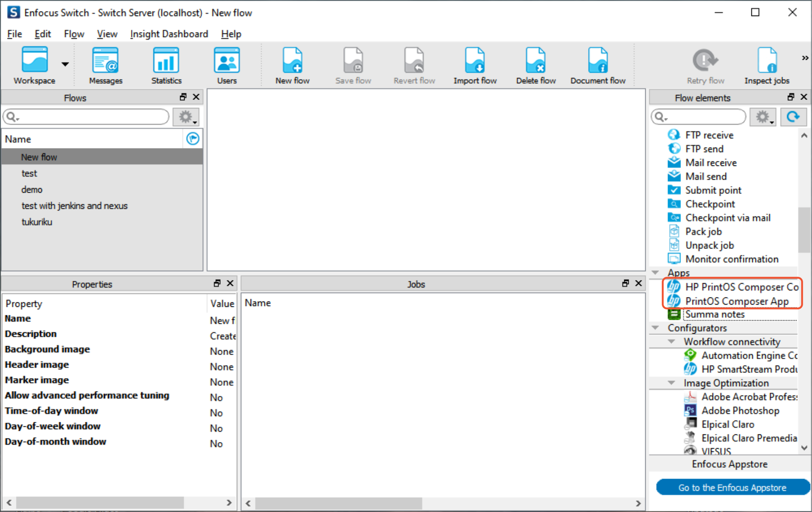Click the Import flow toolbar icon
Image resolution: width=812 pixels, height=512 pixels.
tap(475, 65)
